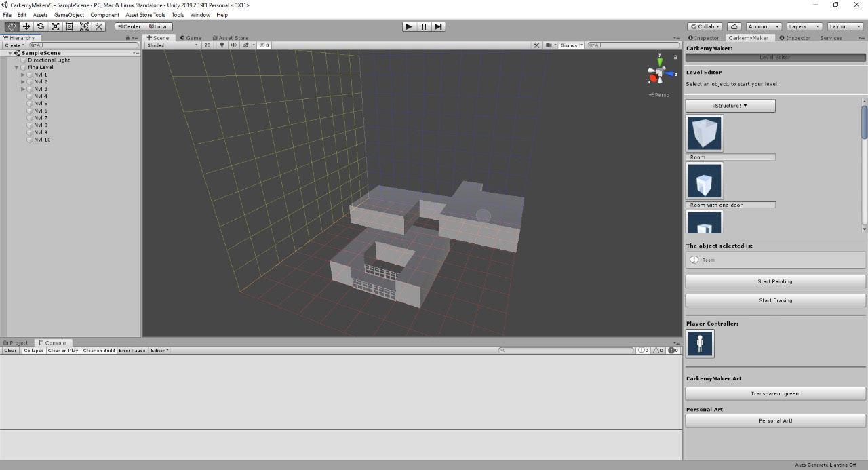
Task: Select the Hand tool
Action: coord(12,26)
